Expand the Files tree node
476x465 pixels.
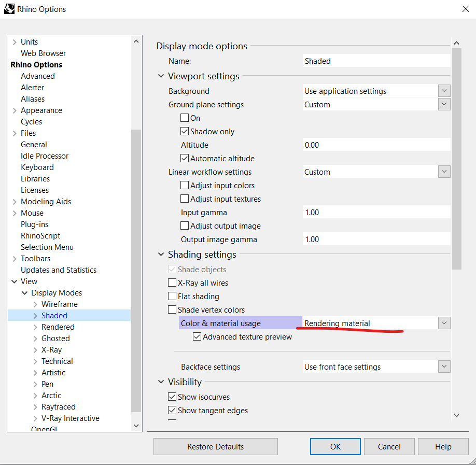point(15,133)
